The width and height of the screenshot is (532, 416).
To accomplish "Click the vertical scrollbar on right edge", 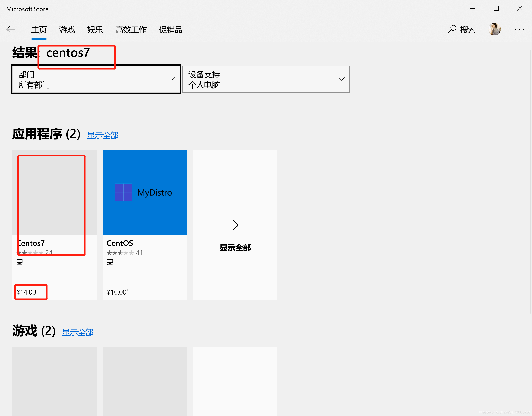I will (x=530, y=181).
